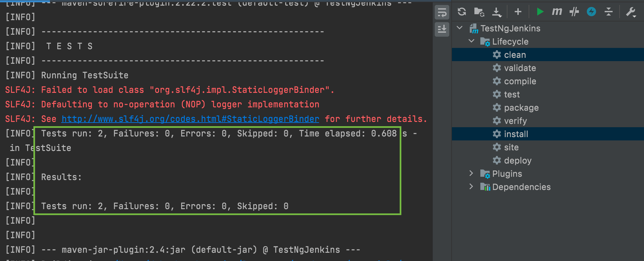The width and height of the screenshot is (644, 261).
Task: Click the Plugins folder icon
Action: 485,174
